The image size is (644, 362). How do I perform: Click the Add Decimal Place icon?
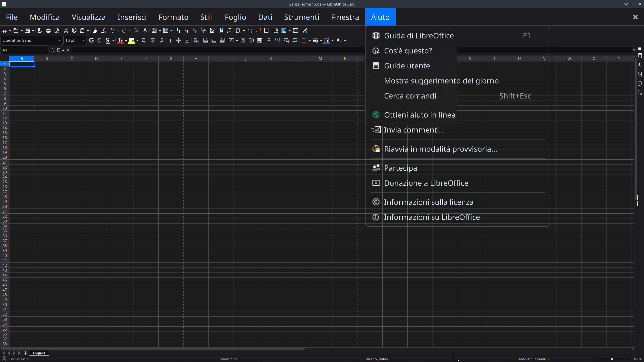click(269, 40)
